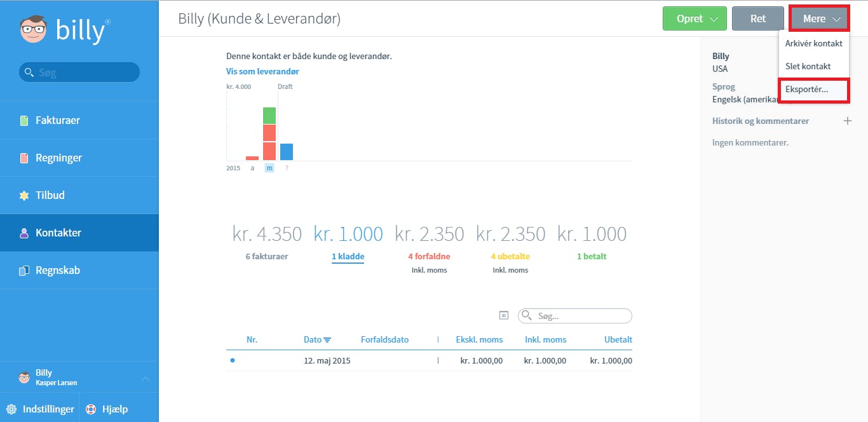Click the Hjælp lifebuoy icon
Image resolution: width=868 pixels, height=422 pixels.
pos(91,409)
